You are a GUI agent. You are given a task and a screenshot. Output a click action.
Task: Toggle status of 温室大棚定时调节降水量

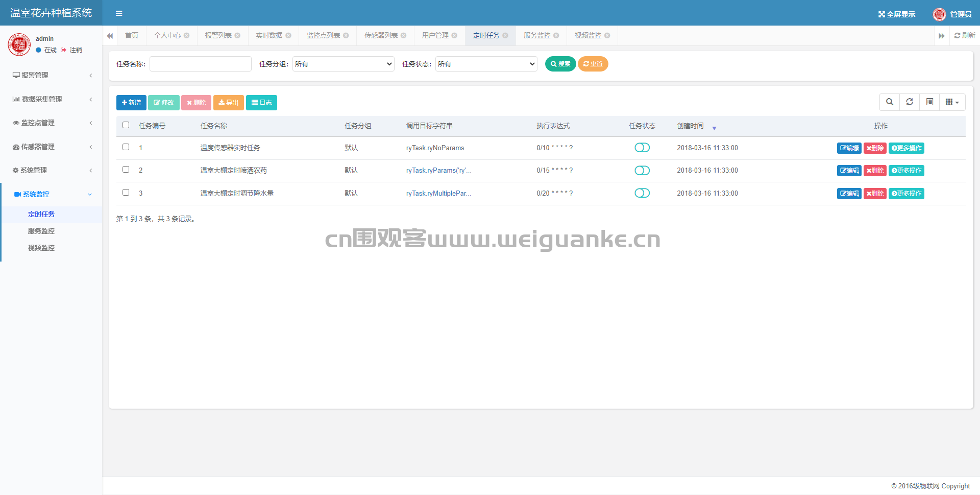[642, 193]
